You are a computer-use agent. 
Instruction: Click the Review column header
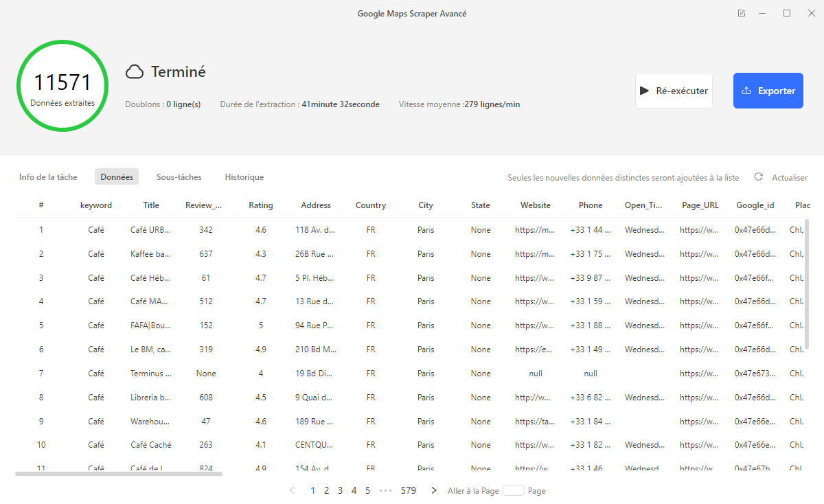204,205
